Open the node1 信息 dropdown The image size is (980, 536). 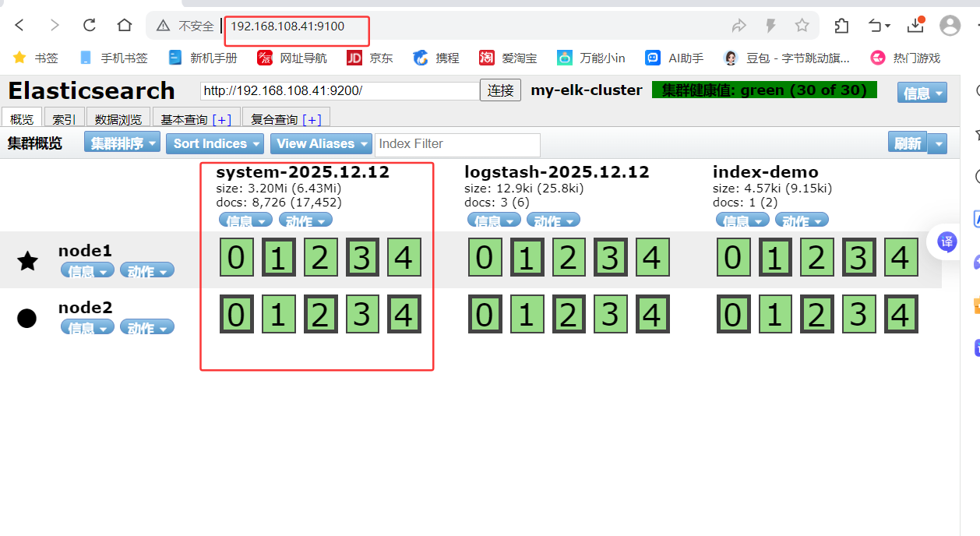click(87, 271)
